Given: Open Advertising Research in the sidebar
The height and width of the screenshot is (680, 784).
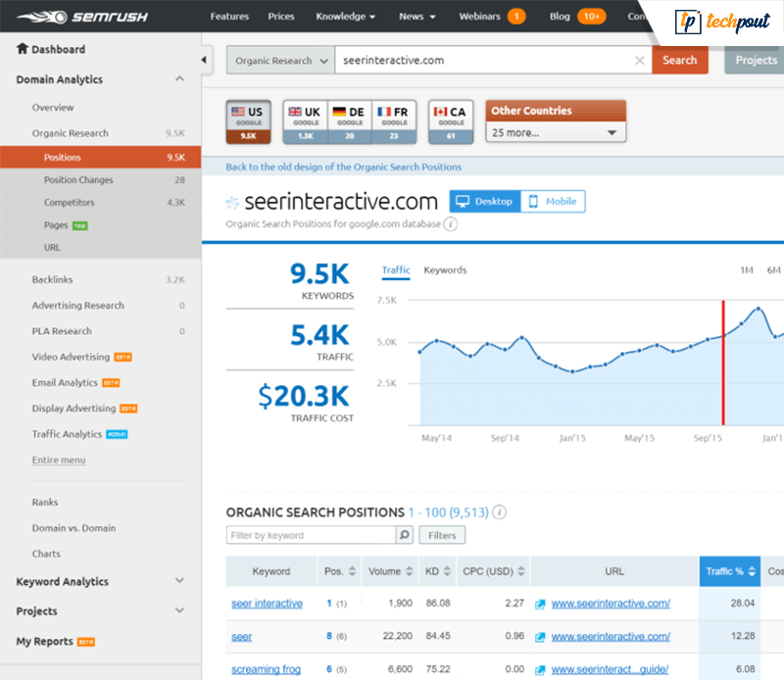Looking at the screenshot, I should pyautogui.click(x=78, y=306).
